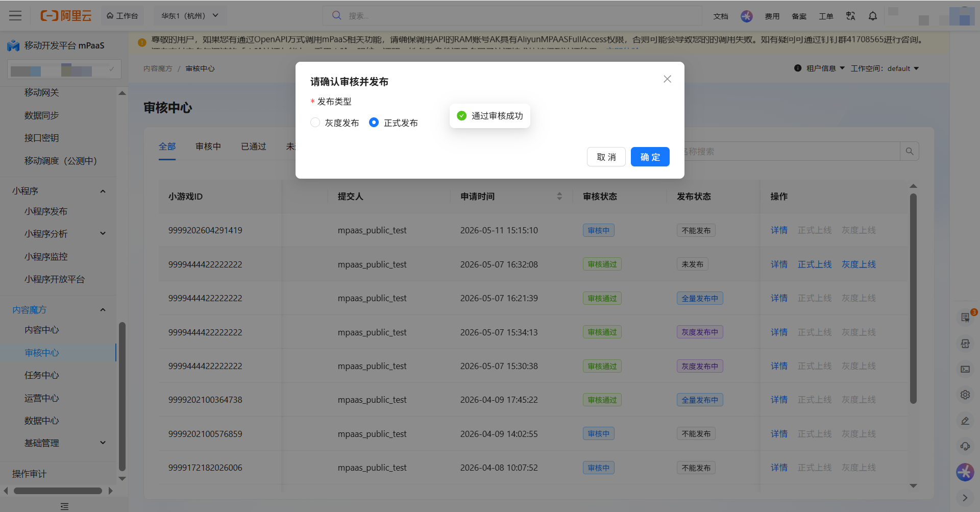The image size is (980, 512).
Task: Sort by 申请时间 column
Action: [559, 197]
